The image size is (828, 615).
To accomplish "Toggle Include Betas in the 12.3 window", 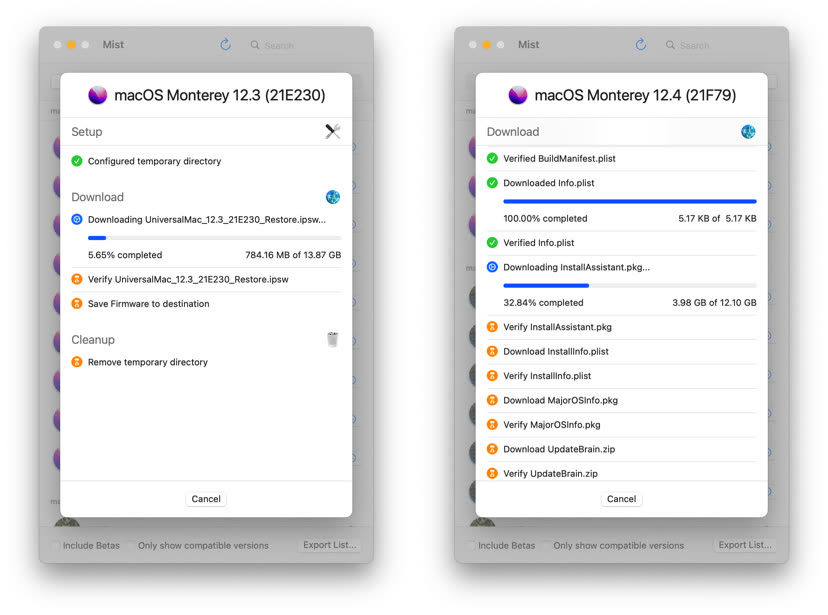I will click(55, 545).
